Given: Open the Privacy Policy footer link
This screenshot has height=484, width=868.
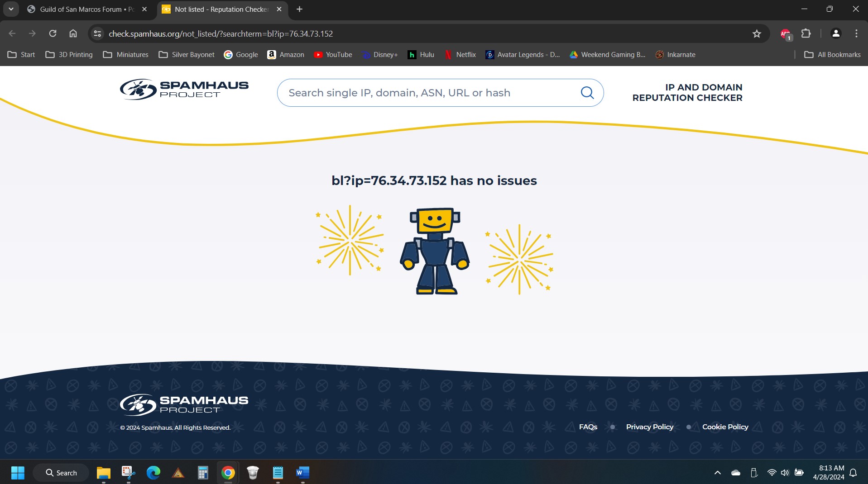Looking at the screenshot, I should coord(649,427).
